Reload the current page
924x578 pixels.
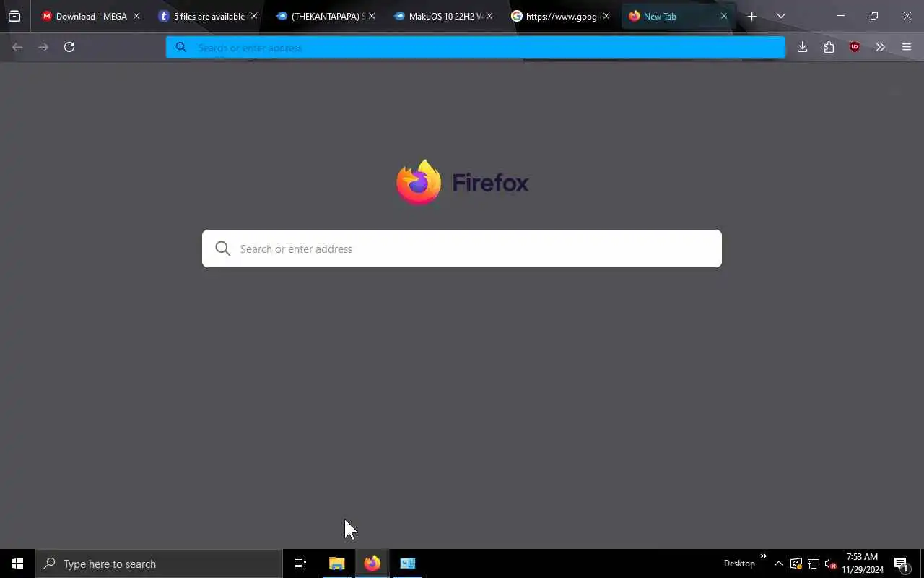pyautogui.click(x=69, y=47)
